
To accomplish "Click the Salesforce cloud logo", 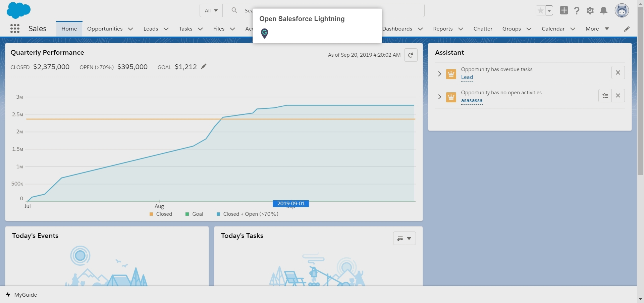I will (18, 10).
